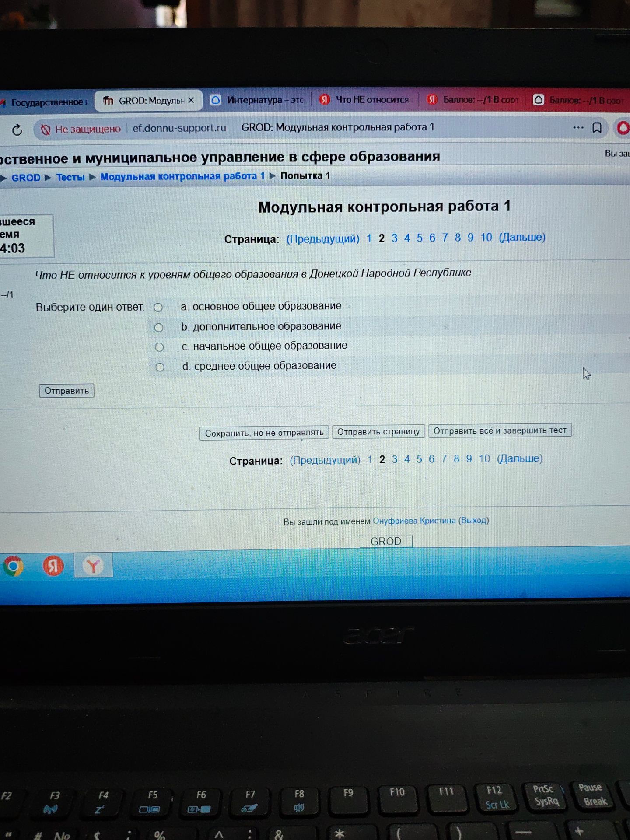Click the 'Отправить' button below the answers
The width and height of the screenshot is (630, 840).
click(x=66, y=391)
